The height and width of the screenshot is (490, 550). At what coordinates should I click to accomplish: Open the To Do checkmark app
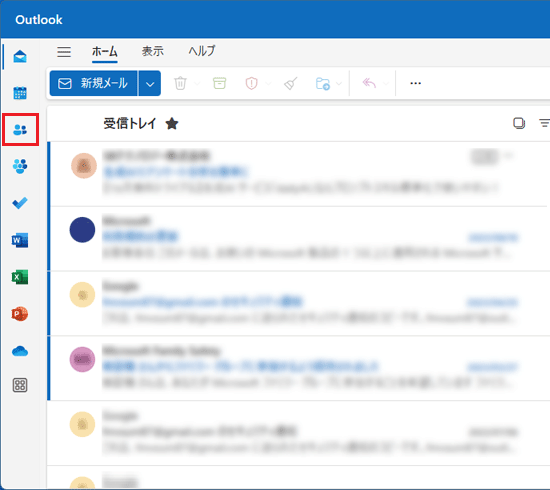click(x=20, y=203)
